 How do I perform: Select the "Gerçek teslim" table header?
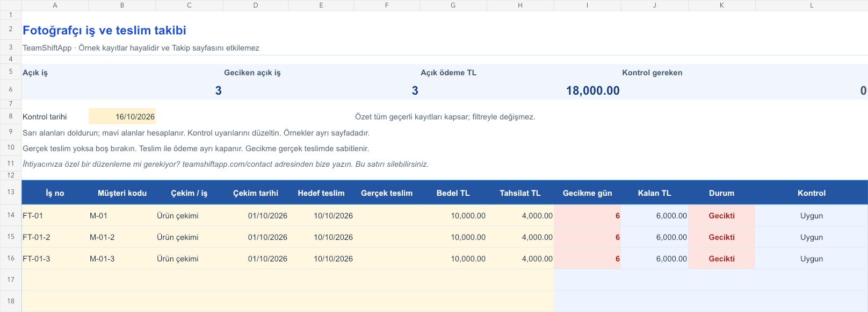387,193
